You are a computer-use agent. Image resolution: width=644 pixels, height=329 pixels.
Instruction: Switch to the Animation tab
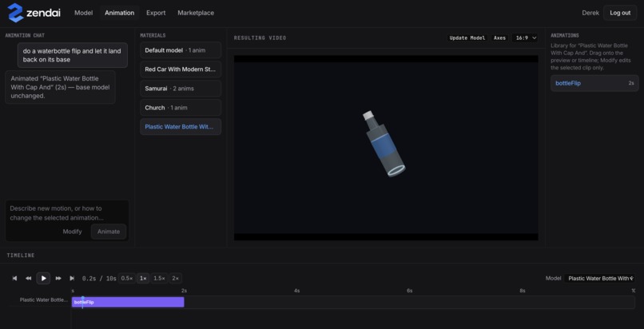tap(119, 13)
